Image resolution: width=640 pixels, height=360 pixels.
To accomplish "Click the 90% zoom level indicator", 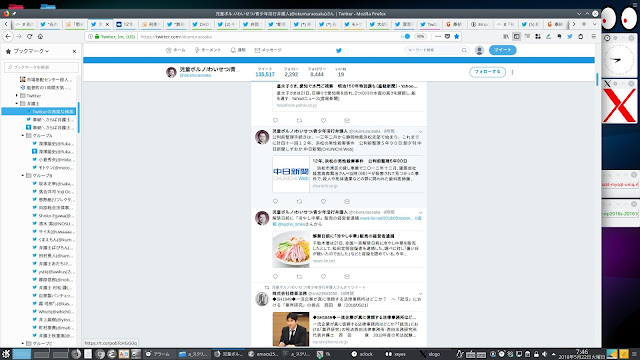I will tap(420, 36).
